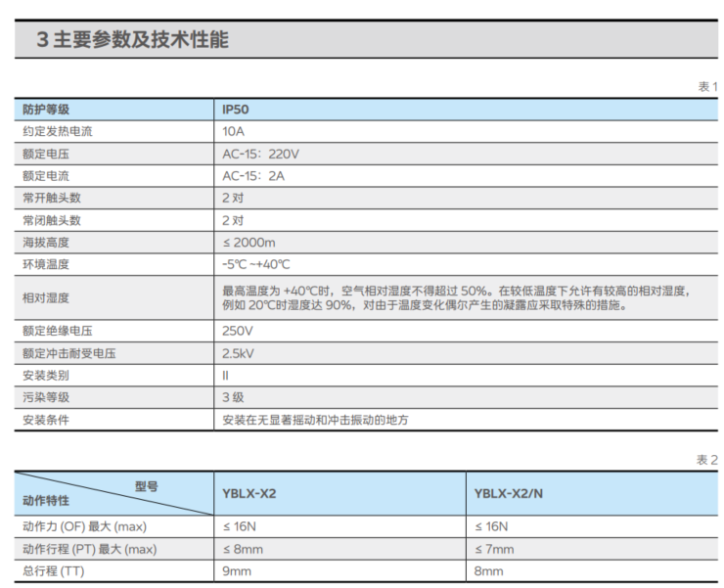Select 动作行程 (PT) 最大 (max) label
This screenshot has height=588, width=724.
(x=90, y=549)
